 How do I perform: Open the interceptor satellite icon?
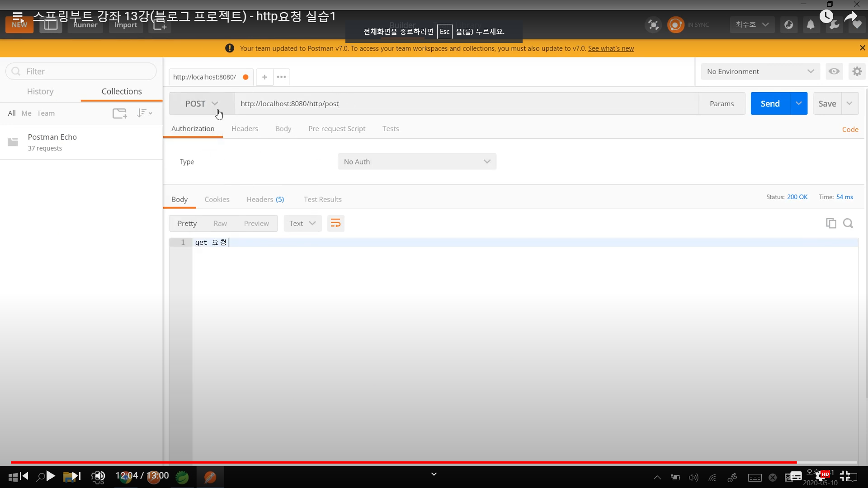pyautogui.click(x=653, y=25)
